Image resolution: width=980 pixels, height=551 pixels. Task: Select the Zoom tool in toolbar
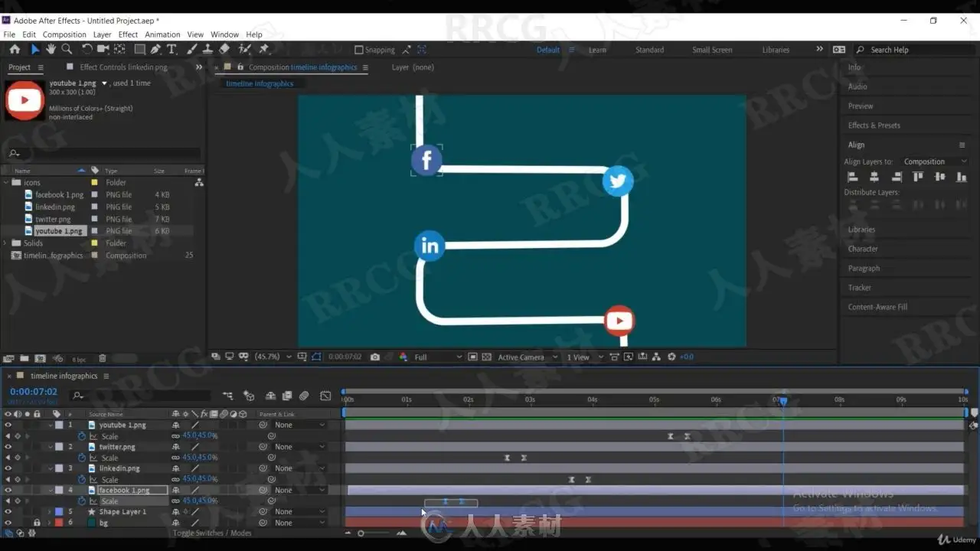(67, 49)
